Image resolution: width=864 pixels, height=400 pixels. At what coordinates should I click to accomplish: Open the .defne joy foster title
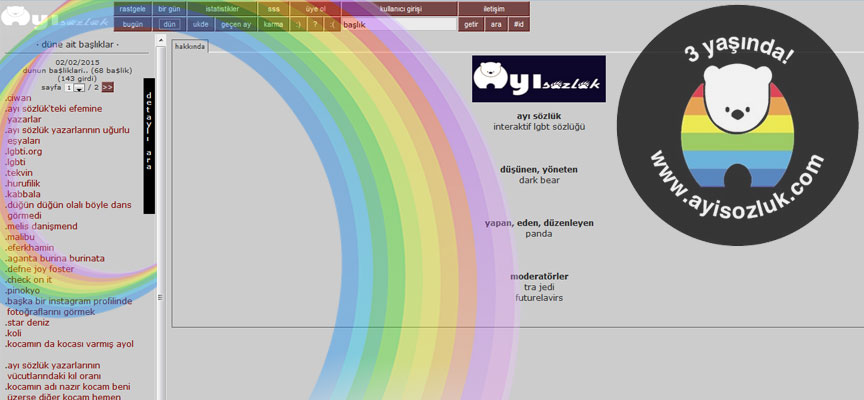click(x=40, y=269)
